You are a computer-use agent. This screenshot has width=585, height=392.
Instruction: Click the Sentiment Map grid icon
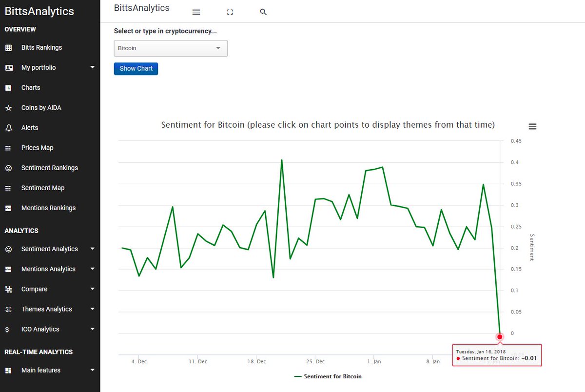point(8,188)
